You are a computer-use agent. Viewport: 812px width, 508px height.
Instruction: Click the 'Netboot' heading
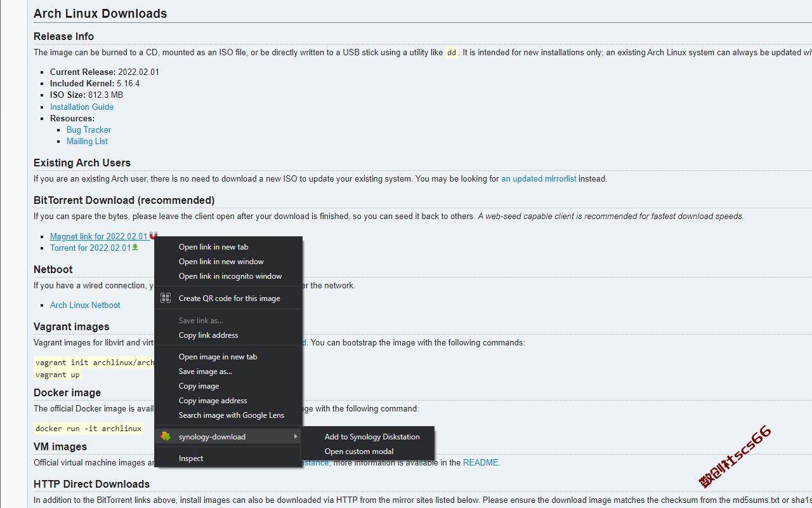[x=53, y=269]
